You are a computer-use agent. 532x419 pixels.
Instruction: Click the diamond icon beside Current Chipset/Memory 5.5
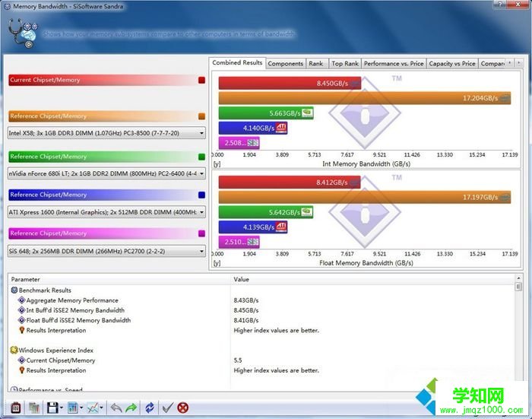tap(22, 360)
